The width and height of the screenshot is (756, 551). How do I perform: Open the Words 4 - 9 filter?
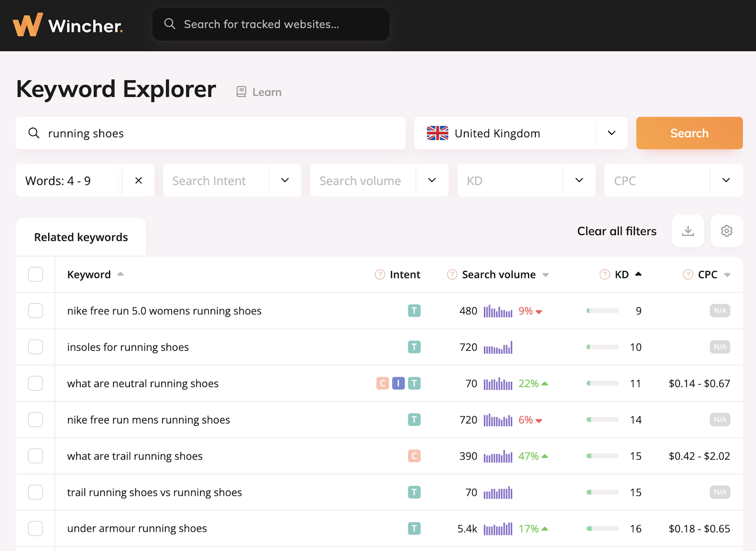pyautogui.click(x=69, y=180)
